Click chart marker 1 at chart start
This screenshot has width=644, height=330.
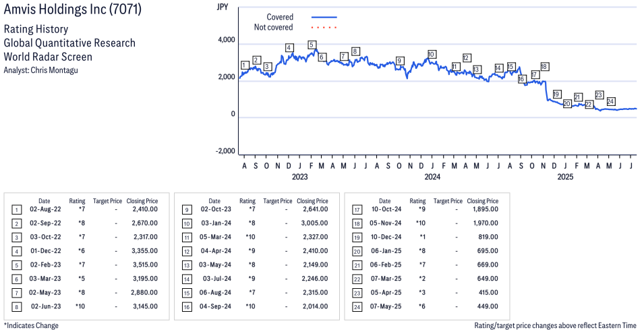(x=245, y=65)
